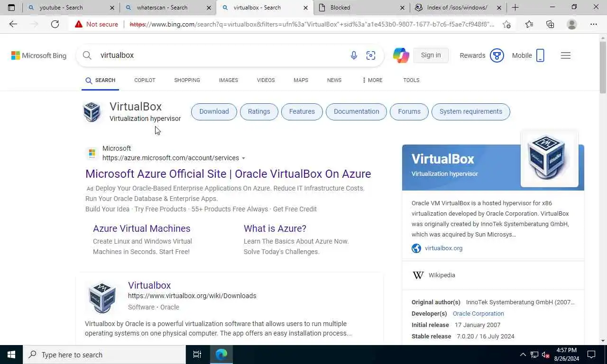Viewport: 607px width, 364px height.
Task: Click the browser Back arrow
Action: [x=13, y=24]
